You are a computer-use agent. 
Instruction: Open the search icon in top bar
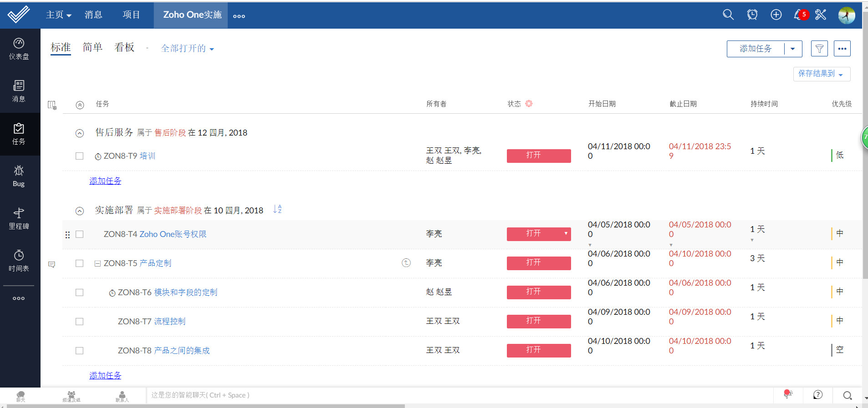click(x=728, y=15)
